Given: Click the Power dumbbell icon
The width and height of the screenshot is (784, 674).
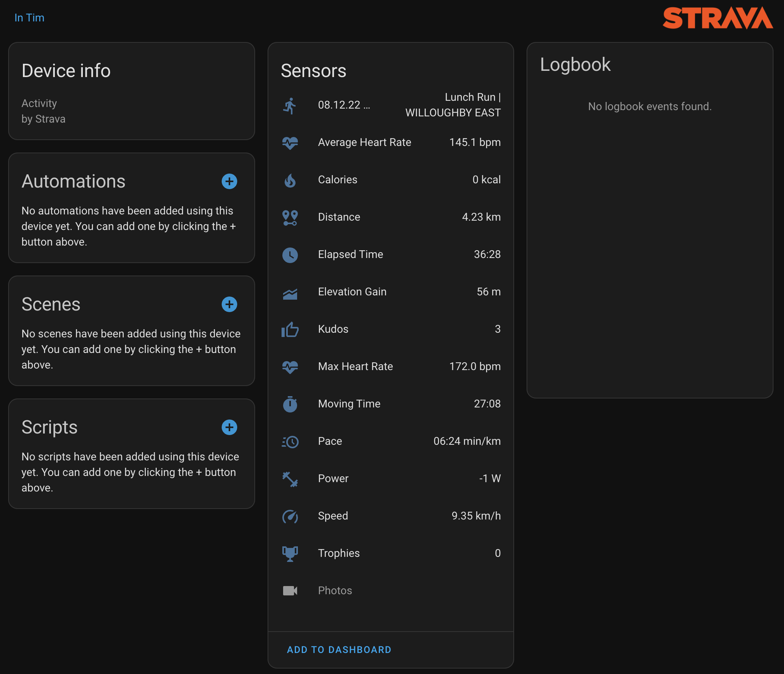Looking at the screenshot, I should coord(290,479).
